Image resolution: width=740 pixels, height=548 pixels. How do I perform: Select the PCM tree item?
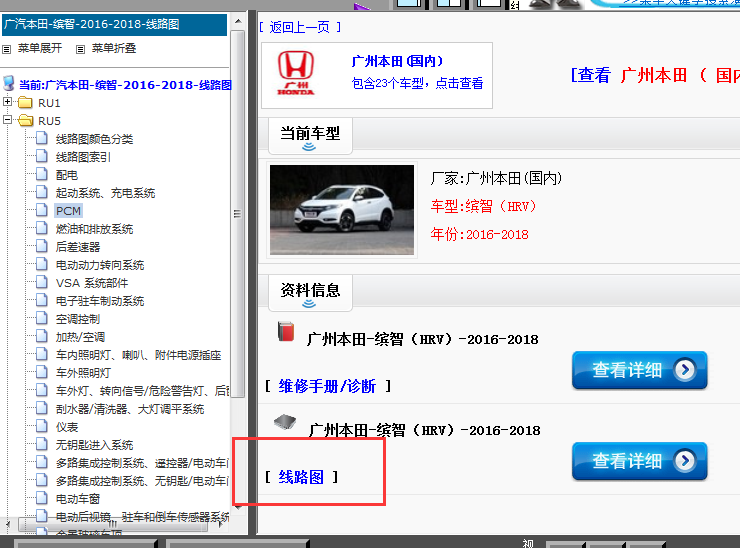pyautogui.click(x=68, y=211)
